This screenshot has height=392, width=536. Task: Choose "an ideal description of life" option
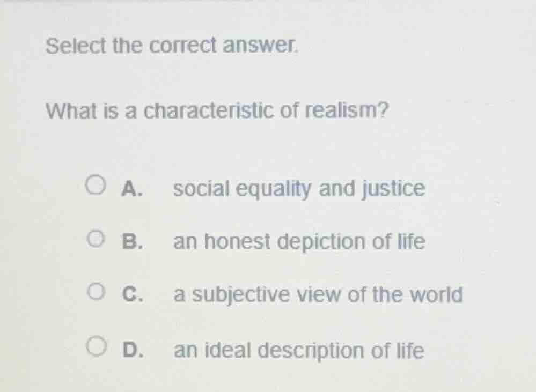[x=298, y=351]
